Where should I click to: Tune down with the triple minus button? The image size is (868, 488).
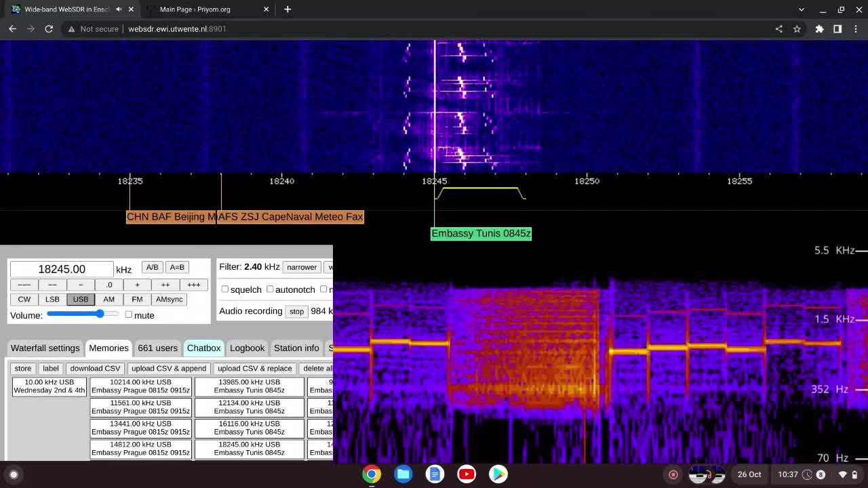pyautogui.click(x=24, y=285)
